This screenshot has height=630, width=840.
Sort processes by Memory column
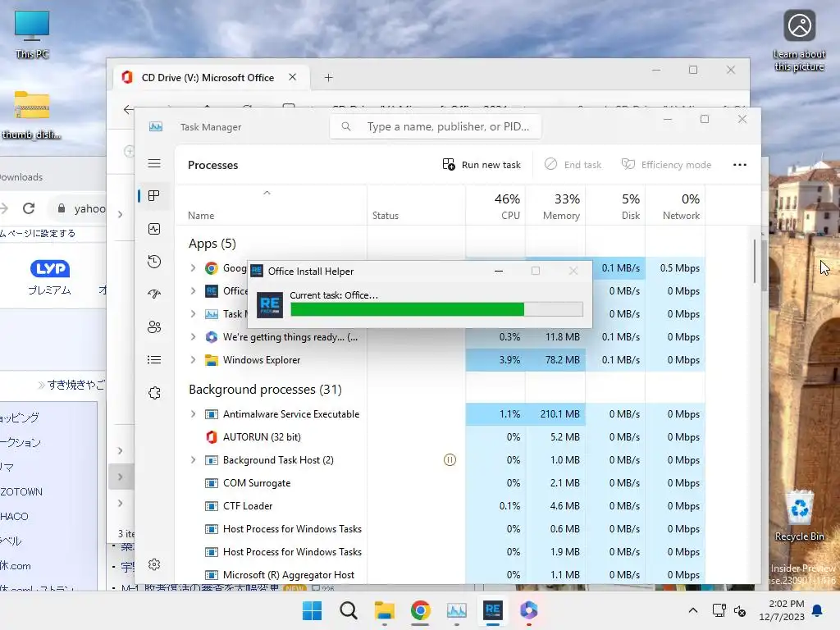[x=555, y=206]
